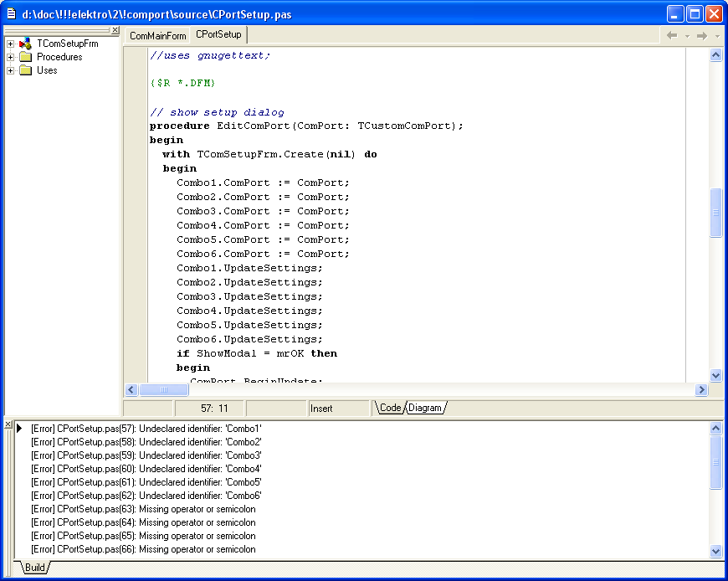
Task: Click the document icon in title bar
Action: click(x=12, y=14)
